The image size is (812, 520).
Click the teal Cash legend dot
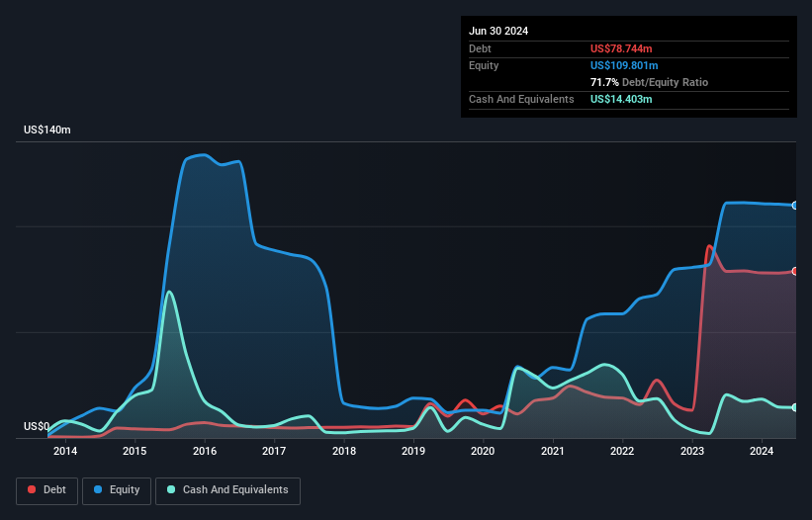171,489
